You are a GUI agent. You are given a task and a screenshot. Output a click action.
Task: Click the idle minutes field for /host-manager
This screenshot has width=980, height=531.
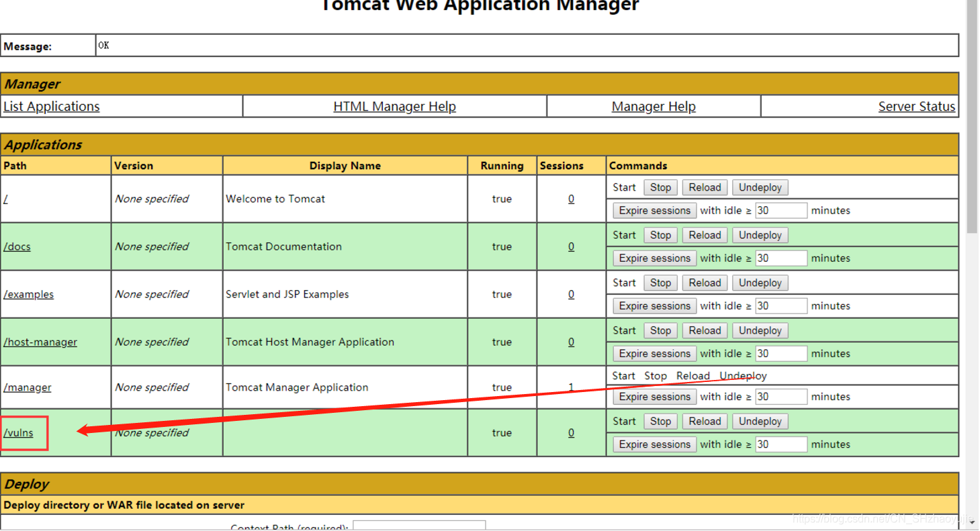781,353
